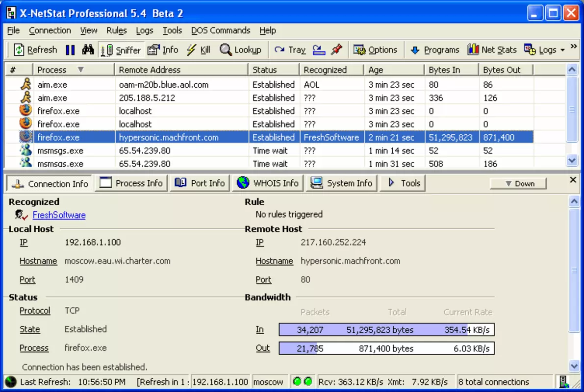Show hidden toolbar buttons via the overflow chevron
The image size is (584, 392).
[x=574, y=47]
